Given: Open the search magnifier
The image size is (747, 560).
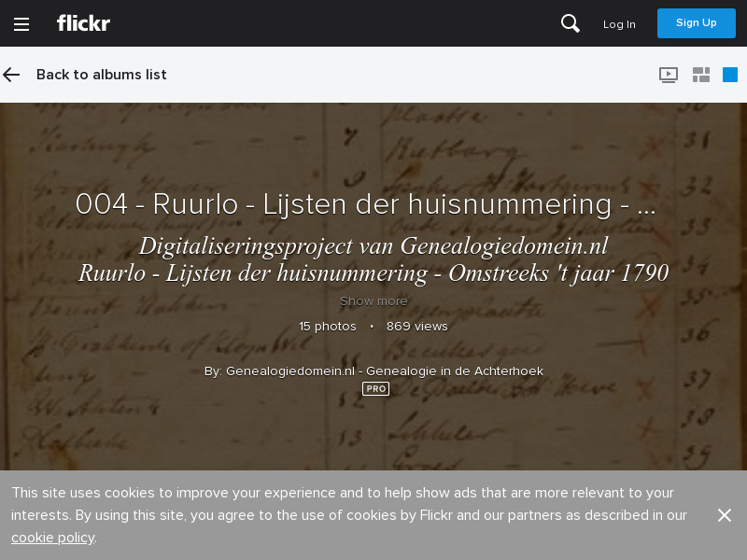Looking at the screenshot, I should click(571, 24).
